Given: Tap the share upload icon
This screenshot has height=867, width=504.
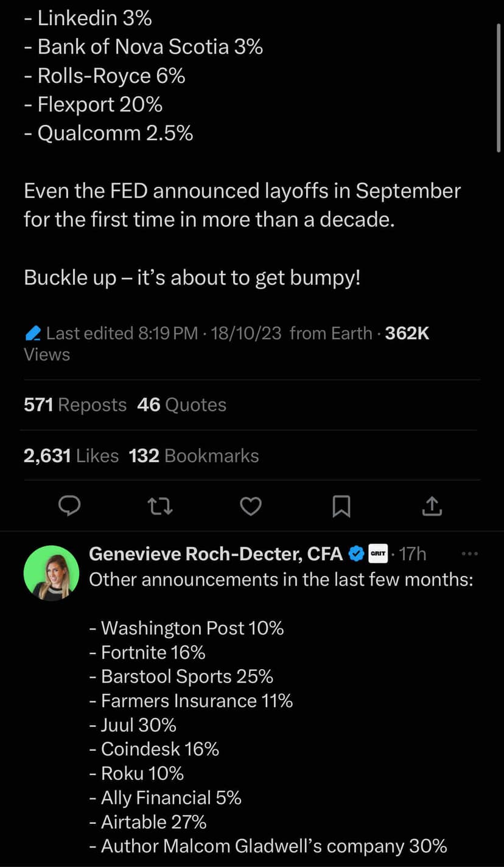Looking at the screenshot, I should click(432, 505).
